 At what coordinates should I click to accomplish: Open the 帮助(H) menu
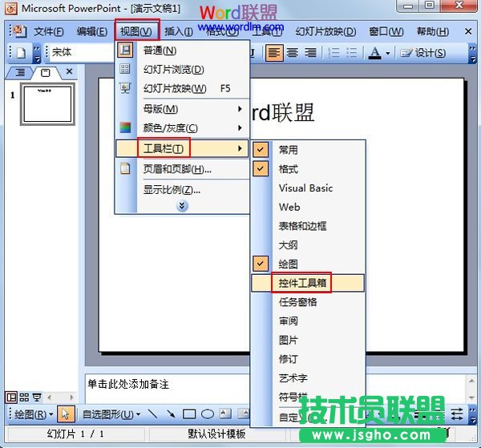433,31
